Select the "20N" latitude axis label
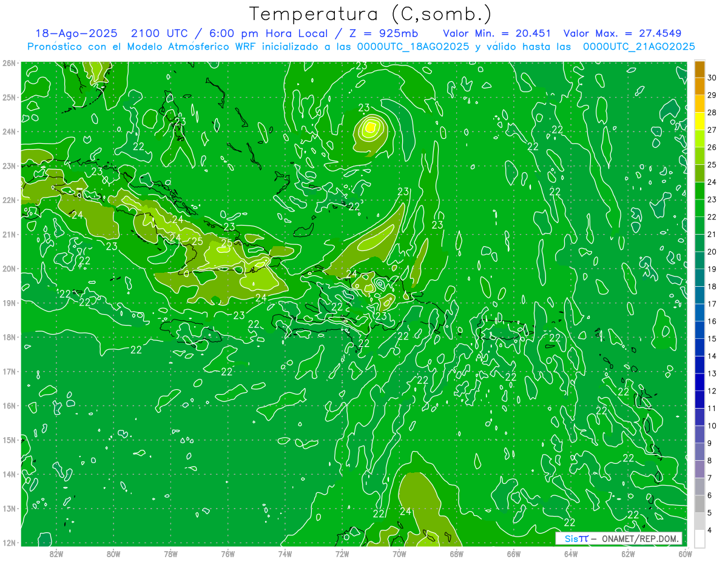This screenshot has height=562, width=728. 10,269
